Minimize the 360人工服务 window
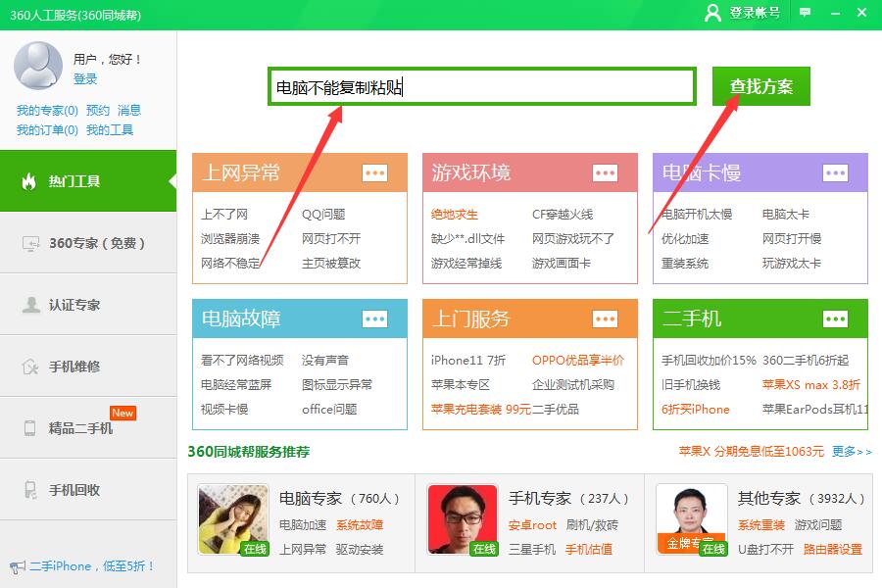 [x=835, y=13]
